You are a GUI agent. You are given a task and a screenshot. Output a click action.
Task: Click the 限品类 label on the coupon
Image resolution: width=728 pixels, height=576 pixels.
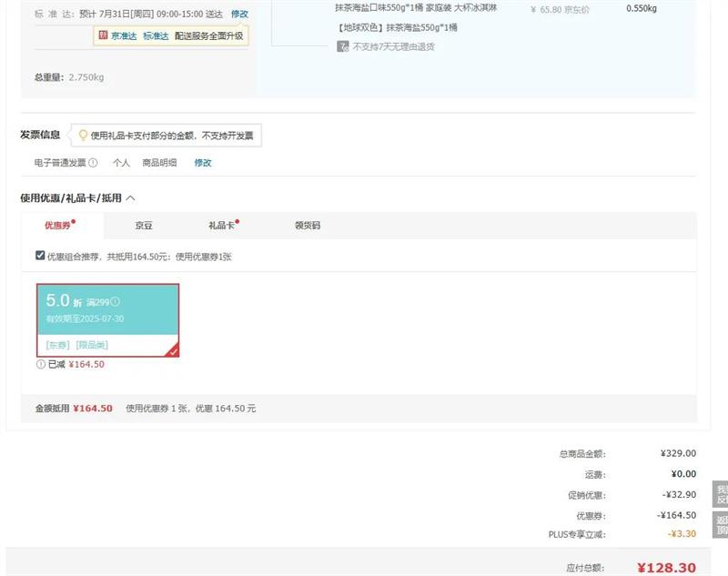(x=92, y=345)
